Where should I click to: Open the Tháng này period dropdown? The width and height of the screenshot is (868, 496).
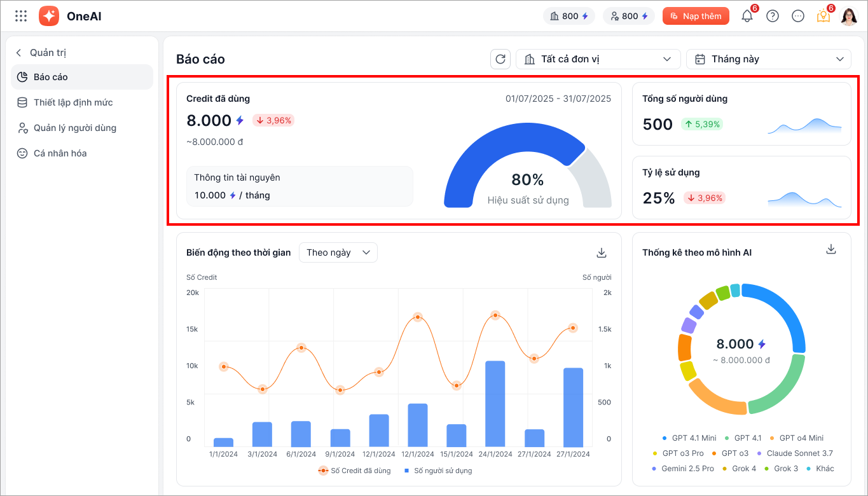[768, 59]
